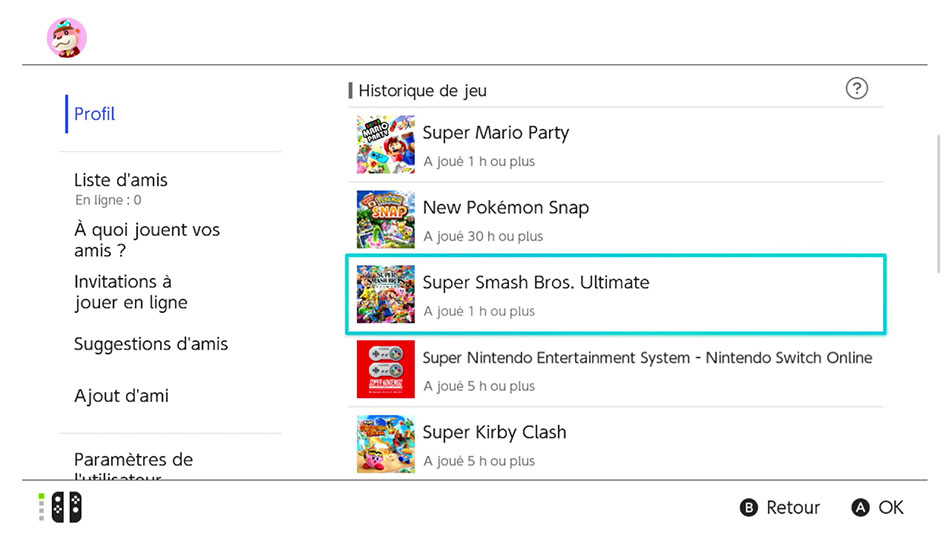Open the help question mark icon
Screen dimensions: 950x534
pyautogui.click(x=856, y=88)
